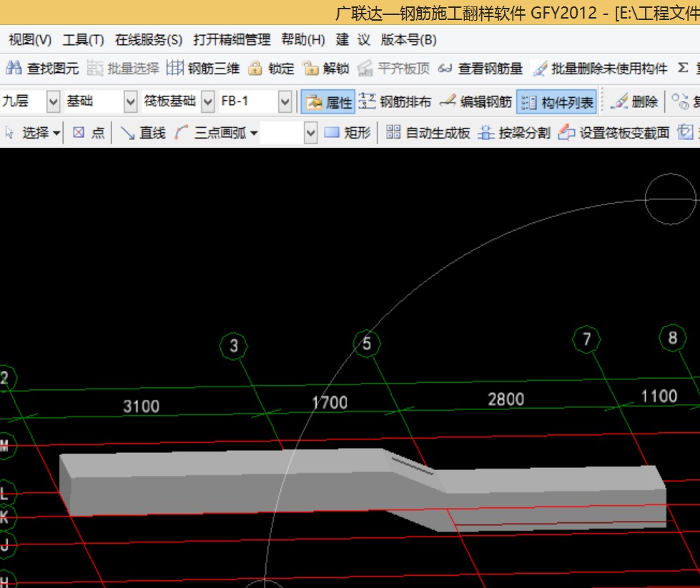Click the 编辑钢筋 tool
Viewport: 700px width, 588px height.
(475, 102)
